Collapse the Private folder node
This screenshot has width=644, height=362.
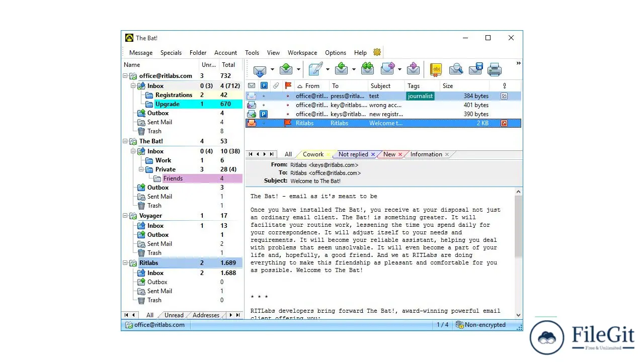pyautogui.click(x=141, y=169)
